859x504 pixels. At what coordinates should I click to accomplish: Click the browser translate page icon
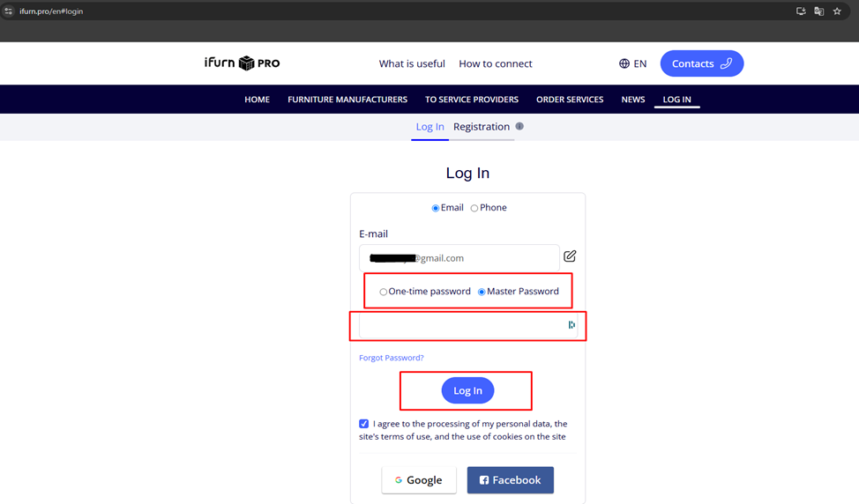(x=819, y=11)
